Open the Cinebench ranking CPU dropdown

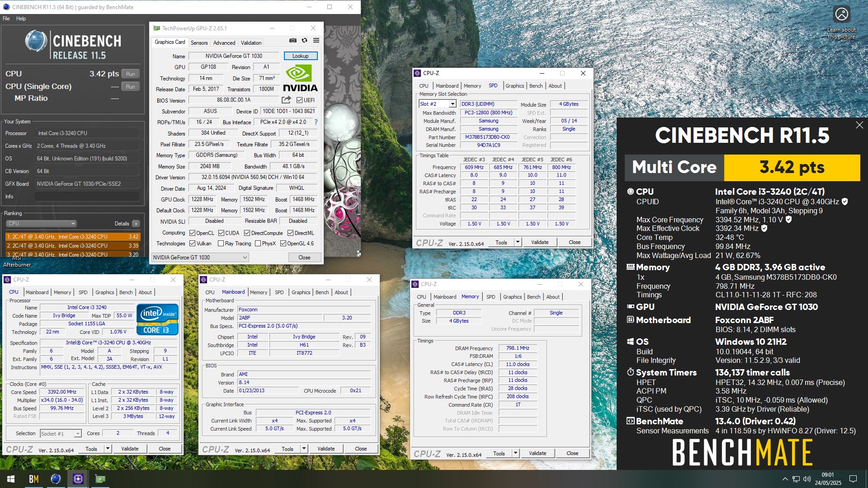click(41, 224)
